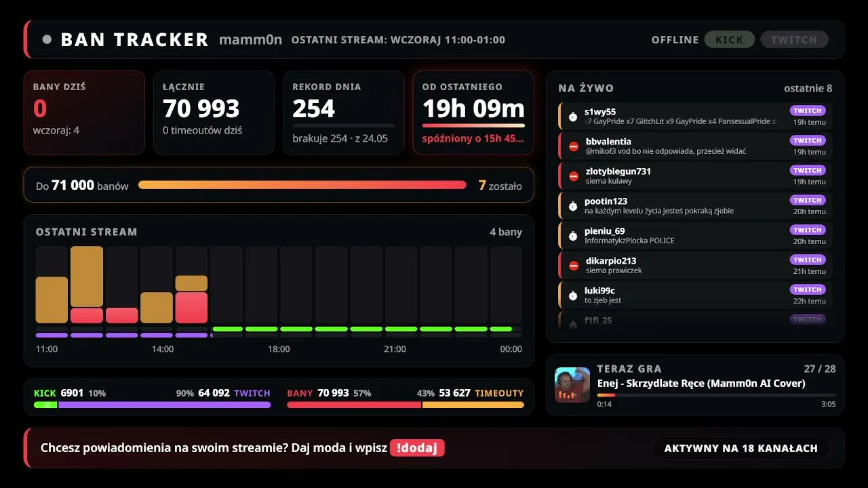Screen dimensions: 868x488
Task: Click the ban icon next to zlotybiegun731
Action: click(x=574, y=176)
